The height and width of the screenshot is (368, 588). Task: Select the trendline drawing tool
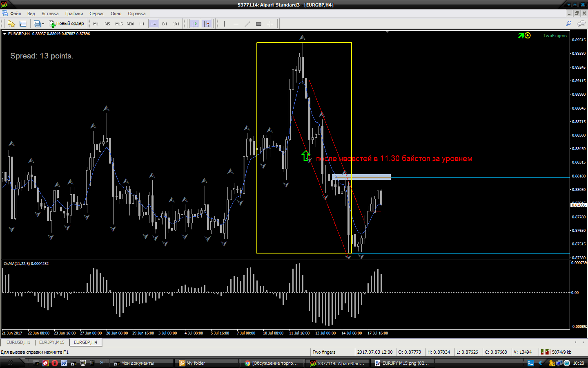coord(247,24)
